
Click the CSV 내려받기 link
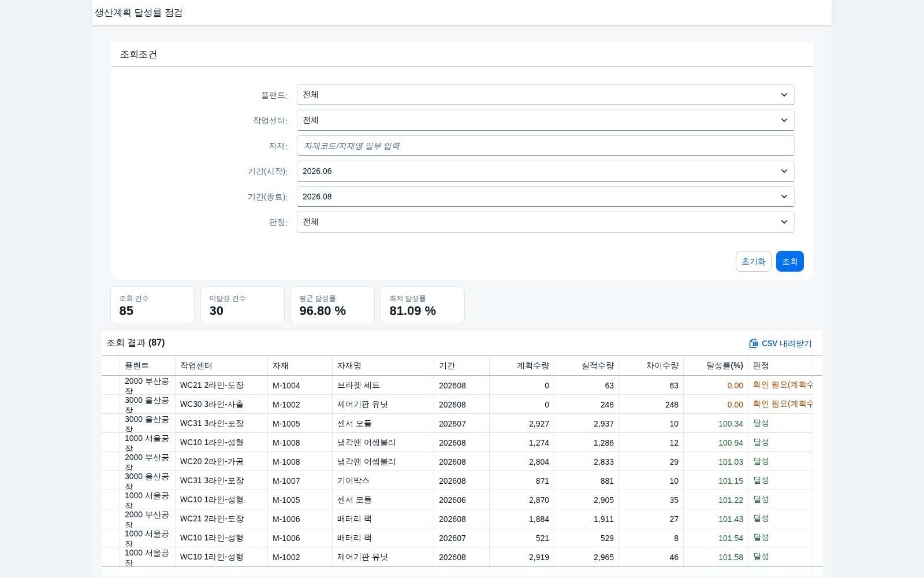(x=780, y=343)
